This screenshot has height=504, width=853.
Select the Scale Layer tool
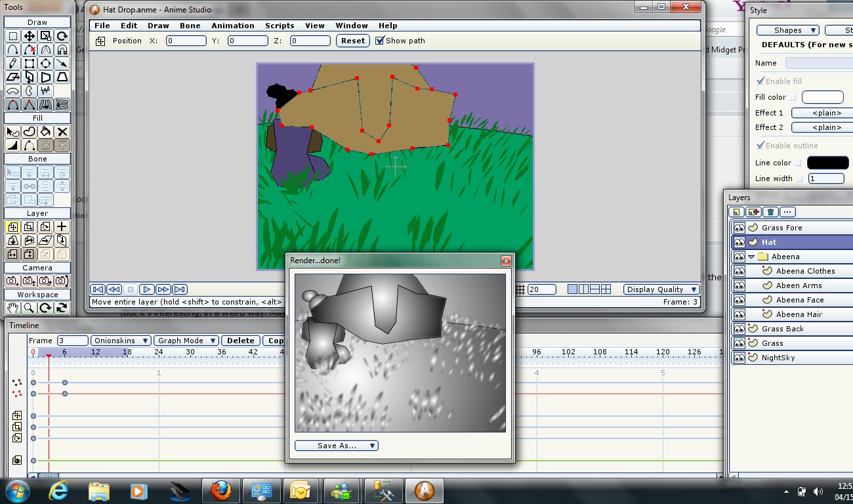(30, 227)
